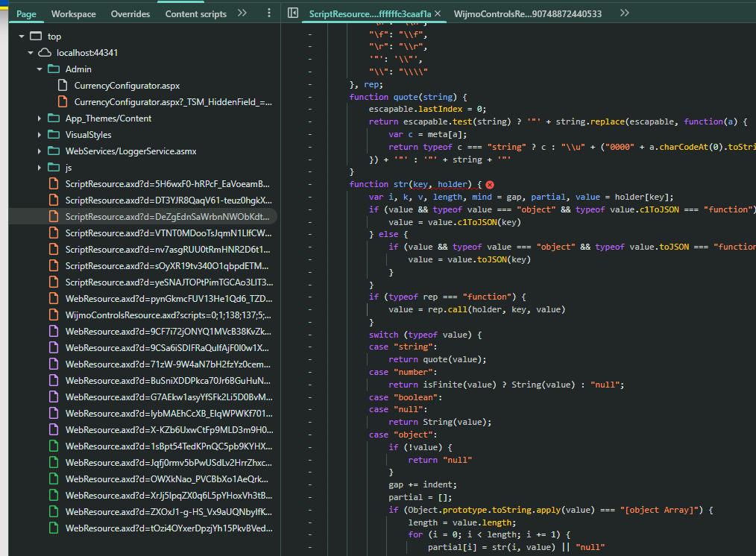Screen dimensions: 756x556
Task: Click the gutter marker beside function quote line
Action: (x=309, y=97)
